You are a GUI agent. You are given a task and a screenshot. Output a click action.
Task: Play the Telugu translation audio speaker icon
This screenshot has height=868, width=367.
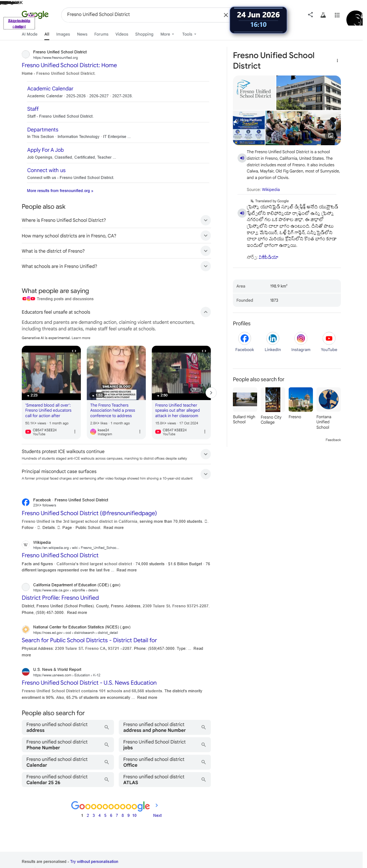click(242, 213)
